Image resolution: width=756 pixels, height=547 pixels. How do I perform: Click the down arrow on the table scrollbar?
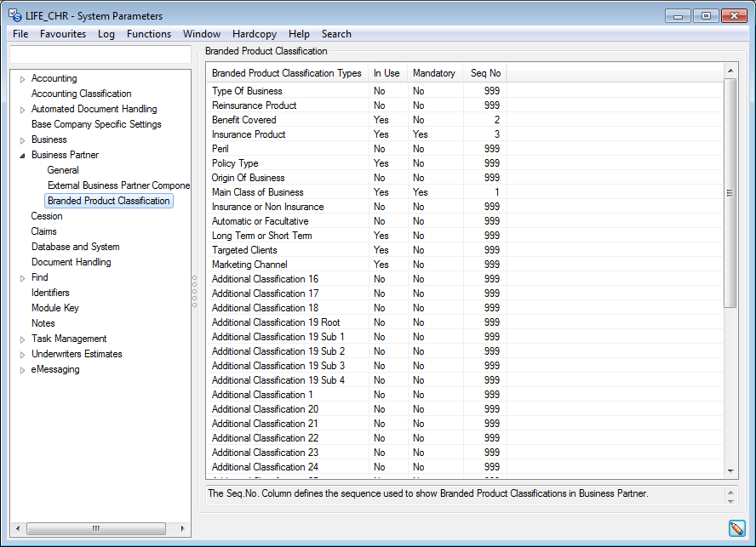point(730,470)
